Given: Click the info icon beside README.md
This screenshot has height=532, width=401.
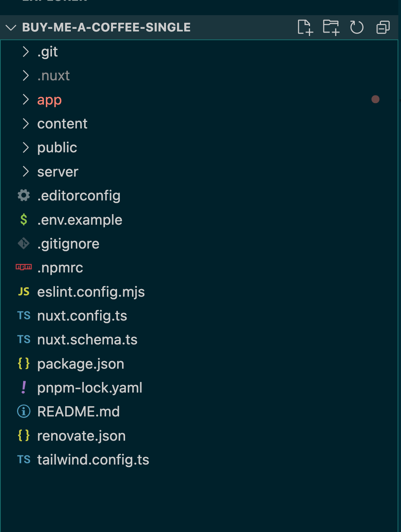Looking at the screenshot, I should point(23,411).
